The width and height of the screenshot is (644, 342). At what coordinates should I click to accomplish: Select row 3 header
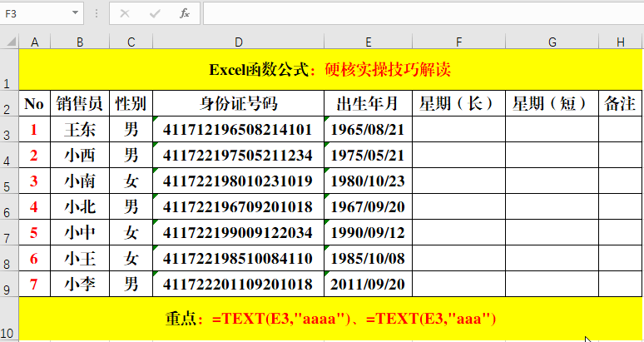[x=9, y=129]
